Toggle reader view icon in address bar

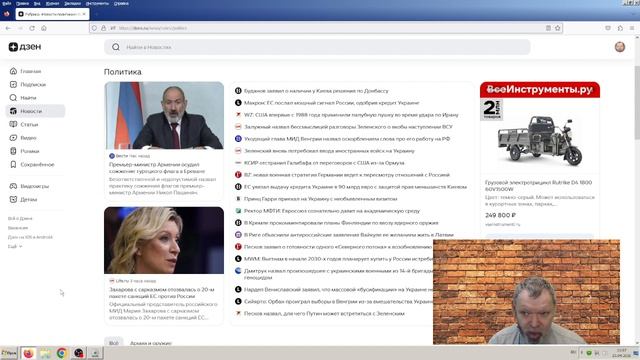click(x=548, y=28)
